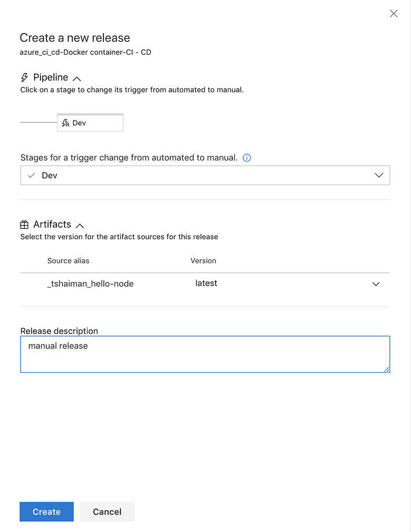Select the Dev stage box in pipeline
This screenshot has width=411, height=532.
coord(90,123)
